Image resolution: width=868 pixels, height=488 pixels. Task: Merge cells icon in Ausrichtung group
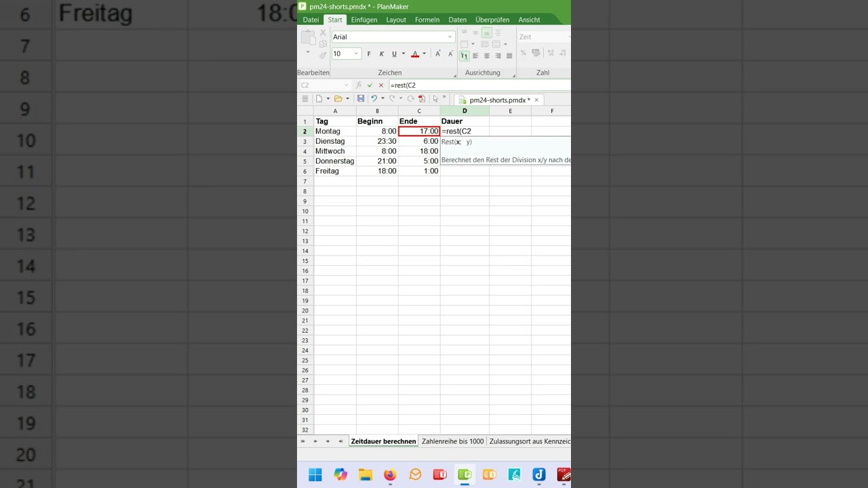(496, 44)
